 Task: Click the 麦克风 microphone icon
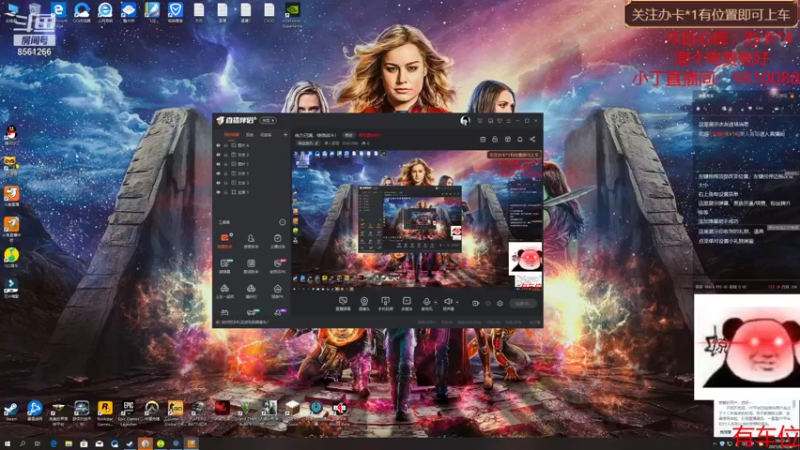pyautogui.click(x=427, y=301)
